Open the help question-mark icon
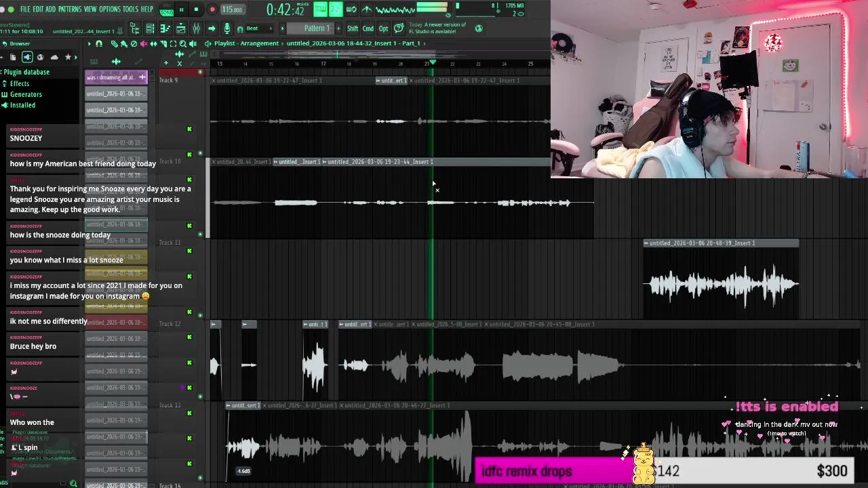This screenshot has width=868, height=488. coord(399,28)
